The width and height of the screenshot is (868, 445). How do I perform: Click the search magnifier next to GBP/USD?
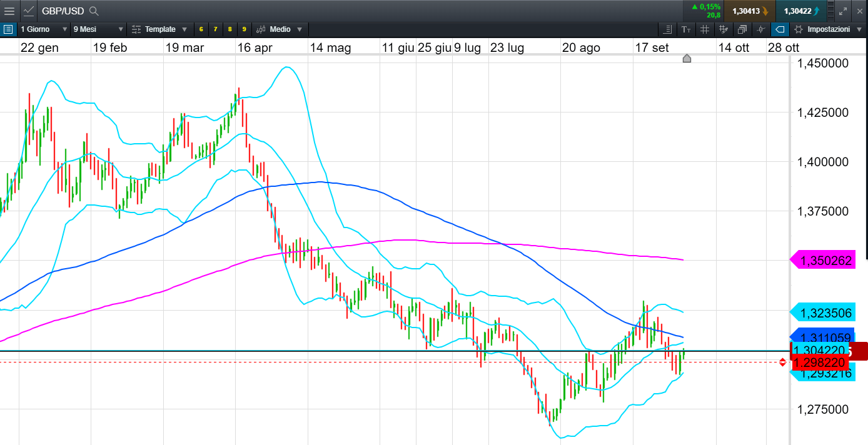(94, 11)
